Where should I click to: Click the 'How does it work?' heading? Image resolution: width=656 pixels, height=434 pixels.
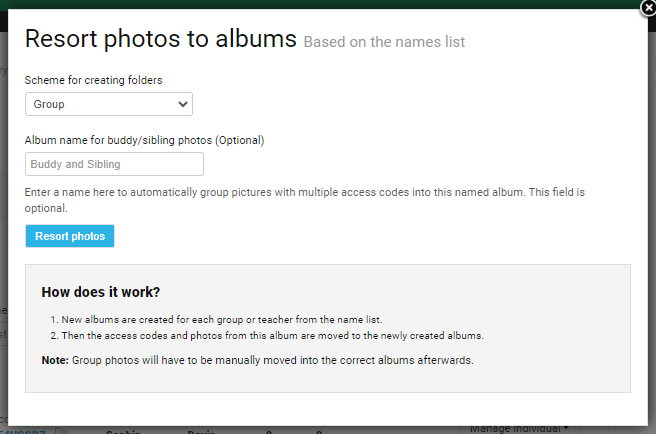101,292
